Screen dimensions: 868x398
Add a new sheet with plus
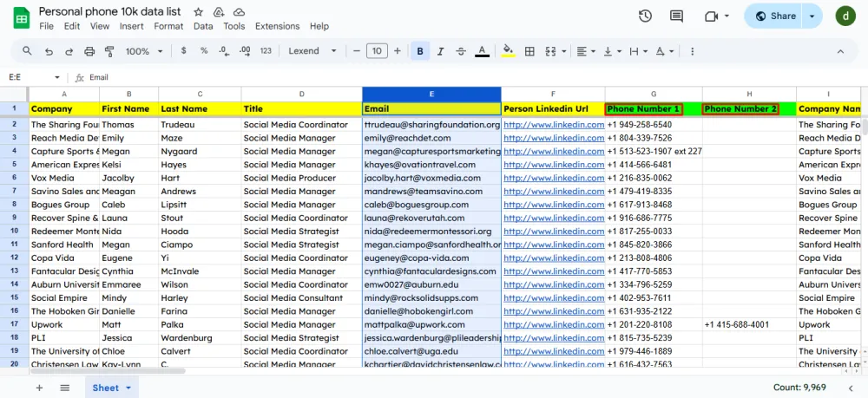click(39, 388)
